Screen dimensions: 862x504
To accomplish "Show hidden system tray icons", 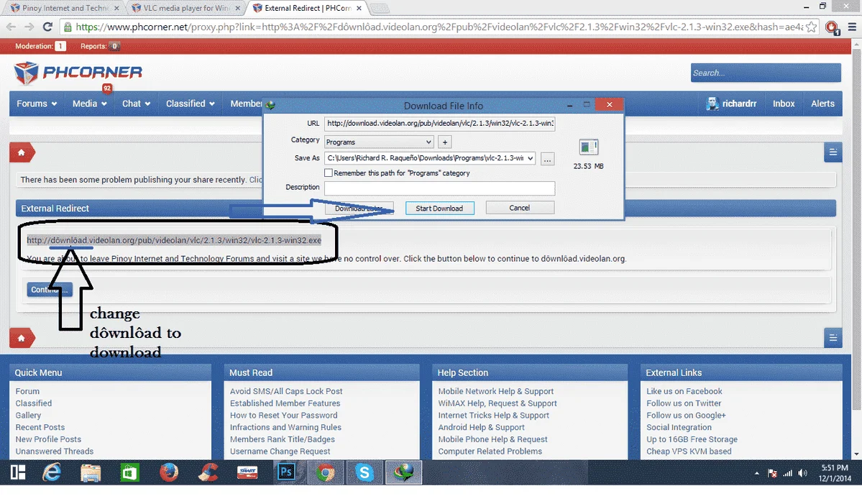I will click(x=757, y=473).
